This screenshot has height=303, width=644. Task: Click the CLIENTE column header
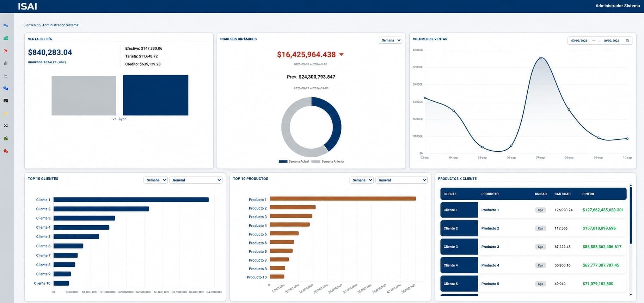coord(450,194)
